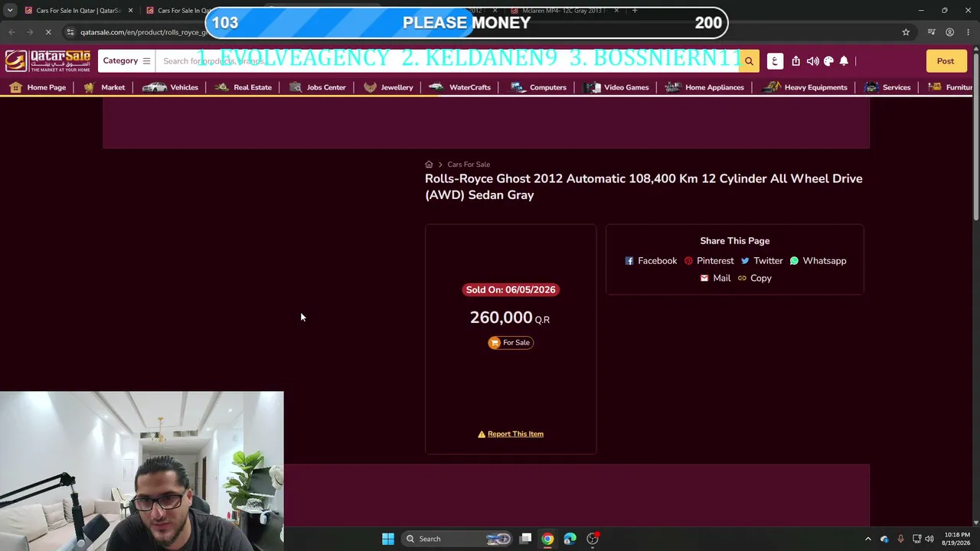980x551 pixels.
Task: Open the Windows Start menu
Action: pyautogui.click(x=388, y=539)
